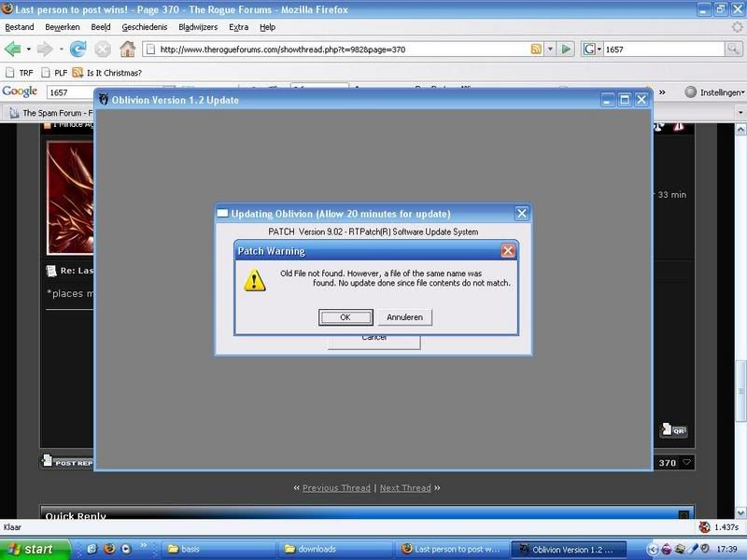Open the address bar history dropdown

550,49
